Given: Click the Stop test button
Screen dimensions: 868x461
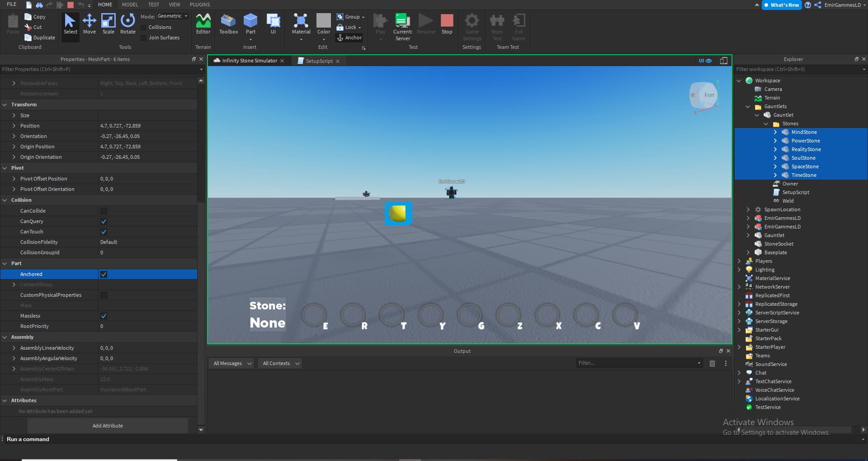Looking at the screenshot, I should coord(447,24).
